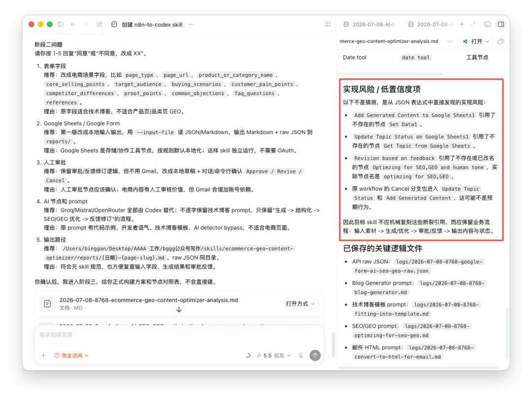Click code text 'faq_questions'
The width and height of the screenshot is (532, 400).
click(x=254, y=93)
